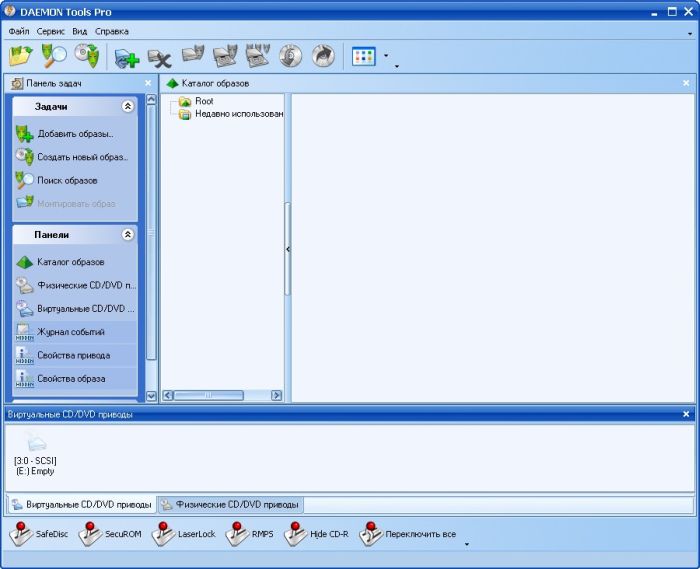Click task pane scrollbar down arrow
The height and width of the screenshot is (569, 700).
(x=151, y=396)
